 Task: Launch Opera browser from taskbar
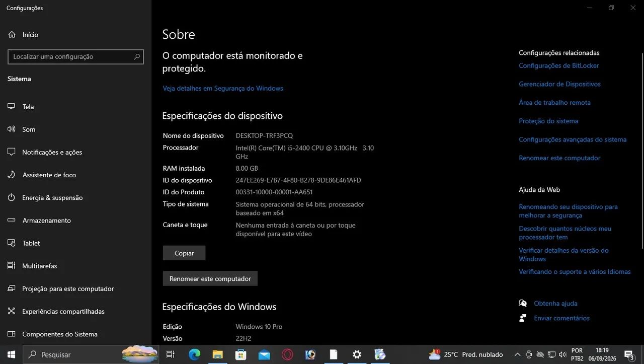pos(287,354)
